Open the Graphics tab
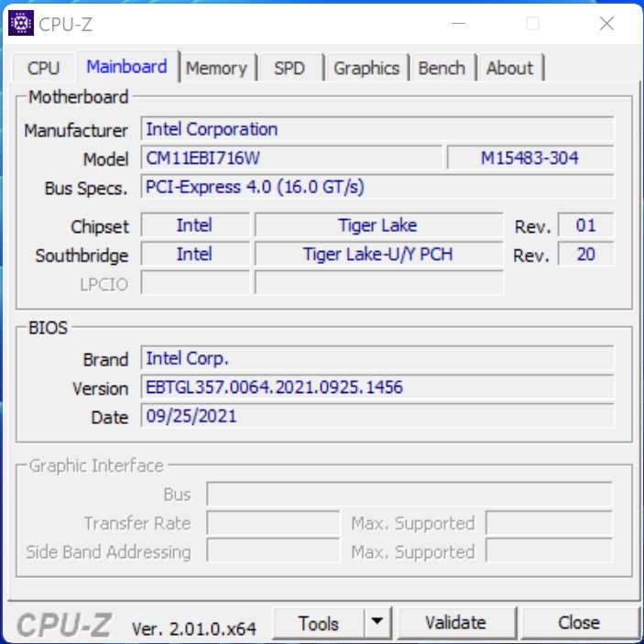The width and height of the screenshot is (644, 644). 366,68
